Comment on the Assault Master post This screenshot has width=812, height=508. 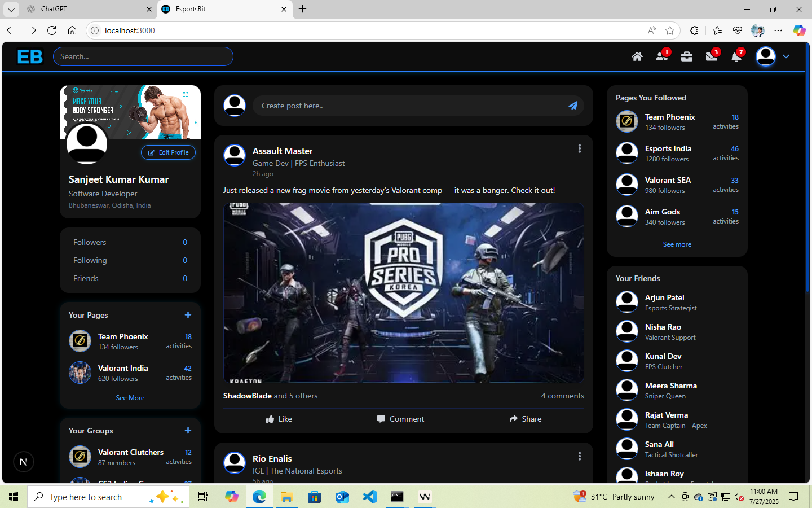coord(400,419)
